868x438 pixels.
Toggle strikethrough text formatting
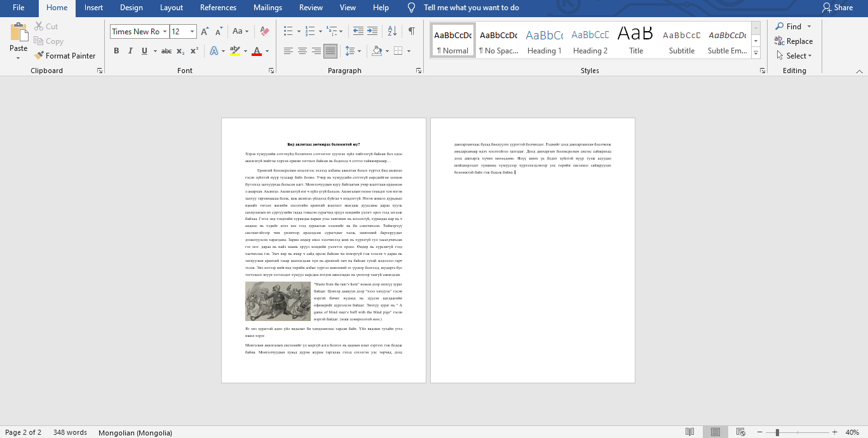(166, 51)
